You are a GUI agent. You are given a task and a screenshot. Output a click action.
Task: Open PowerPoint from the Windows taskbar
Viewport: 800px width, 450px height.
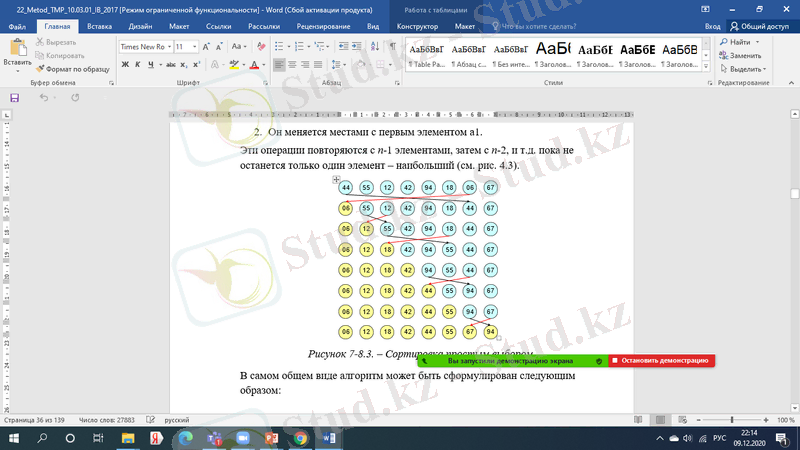(270, 438)
